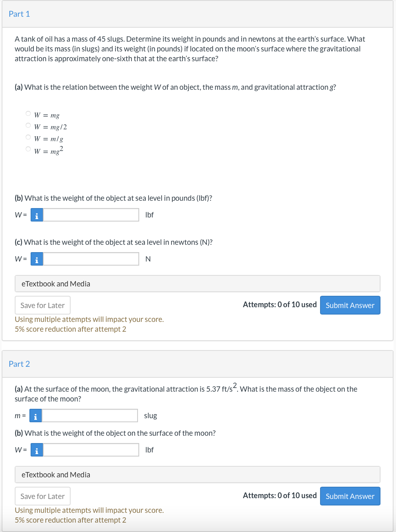Click info icon beside newtons weight field
This screenshot has width=396, height=532.
coord(37,259)
